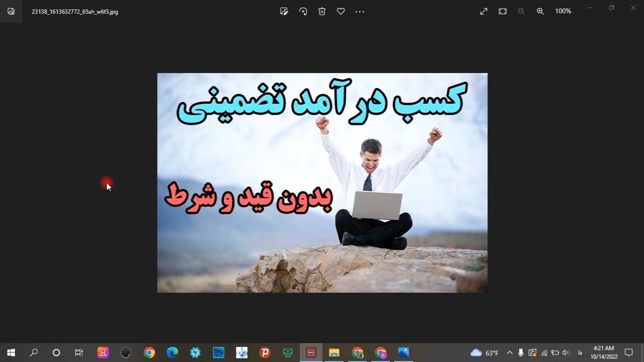Image resolution: width=644 pixels, height=362 pixels.
Task: Enter full screen with diagonal arrows icon
Action: point(484,11)
